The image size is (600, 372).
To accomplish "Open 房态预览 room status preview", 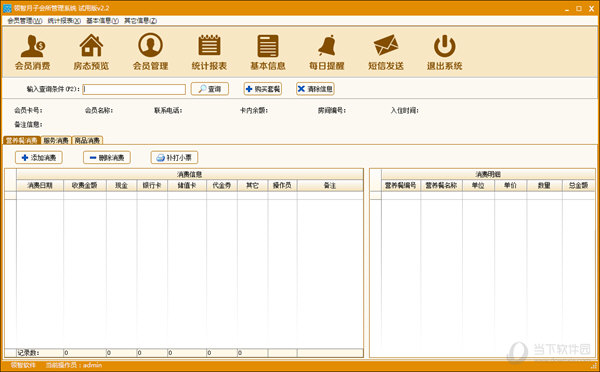I will [x=91, y=52].
